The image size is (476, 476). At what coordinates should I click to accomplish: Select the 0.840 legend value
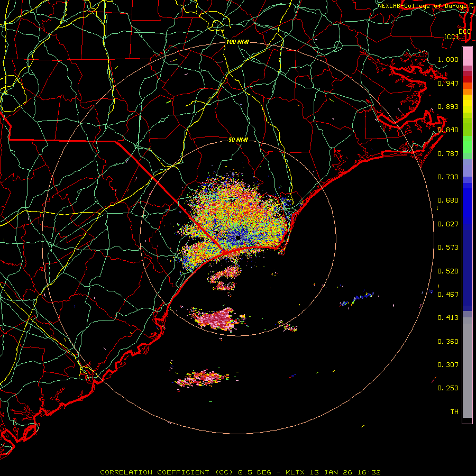click(x=448, y=130)
